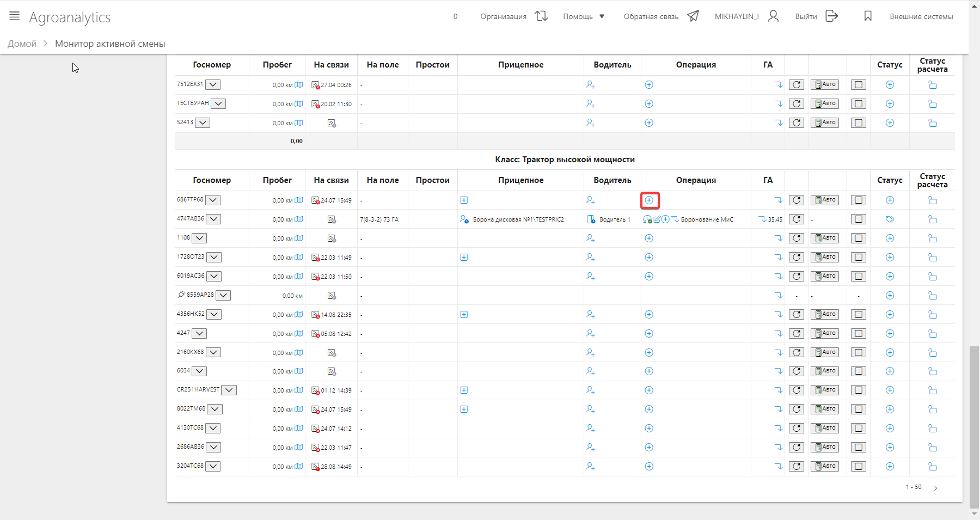Toggle the square checkbox in CR251HARVEST row

pyautogui.click(x=859, y=390)
